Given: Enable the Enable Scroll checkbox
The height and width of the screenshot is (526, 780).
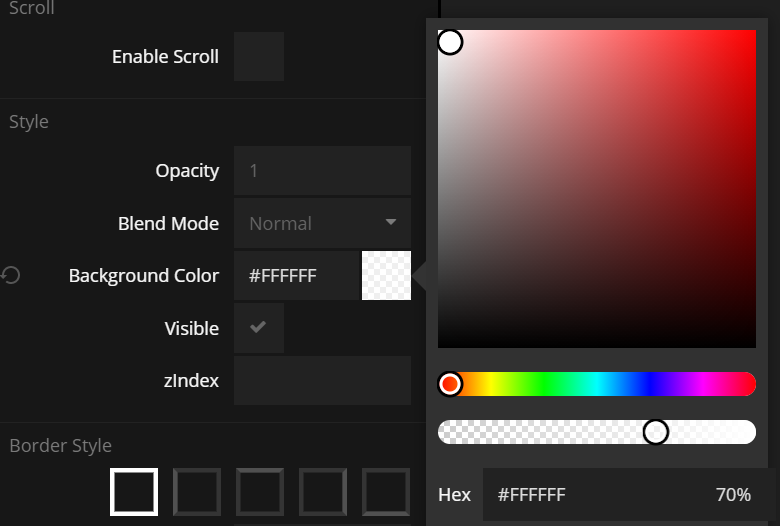Looking at the screenshot, I should coord(259,56).
